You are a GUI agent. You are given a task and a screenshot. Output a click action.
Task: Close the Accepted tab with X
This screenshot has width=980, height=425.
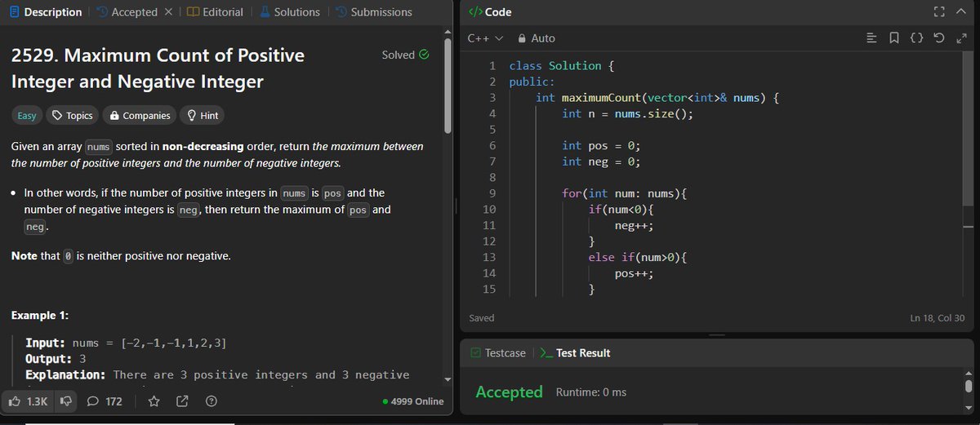point(169,12)
